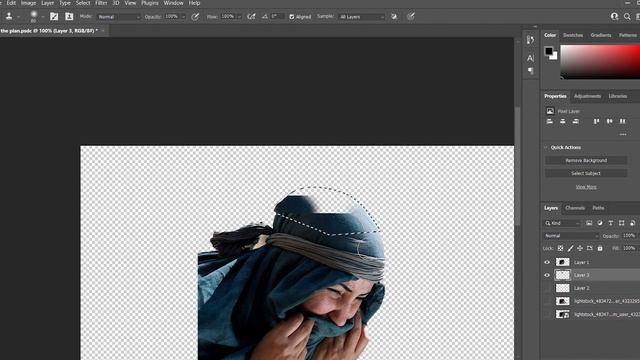The height and width of the screenshot is (360, 640).
Task: Align left edges in Properties panel
Action: (x=550, y=121)
